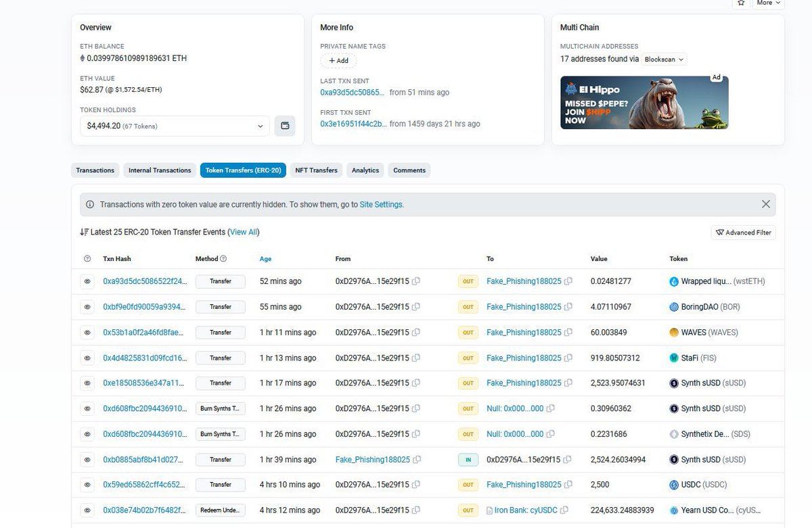Toggle the eye preview on the IN transfer row

(87, 459)
